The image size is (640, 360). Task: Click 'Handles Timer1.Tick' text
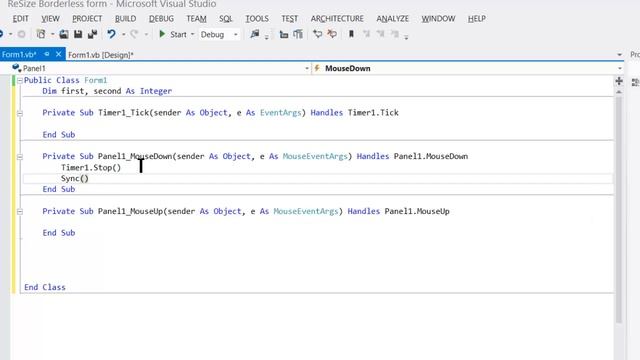click(x=354, y=113)
